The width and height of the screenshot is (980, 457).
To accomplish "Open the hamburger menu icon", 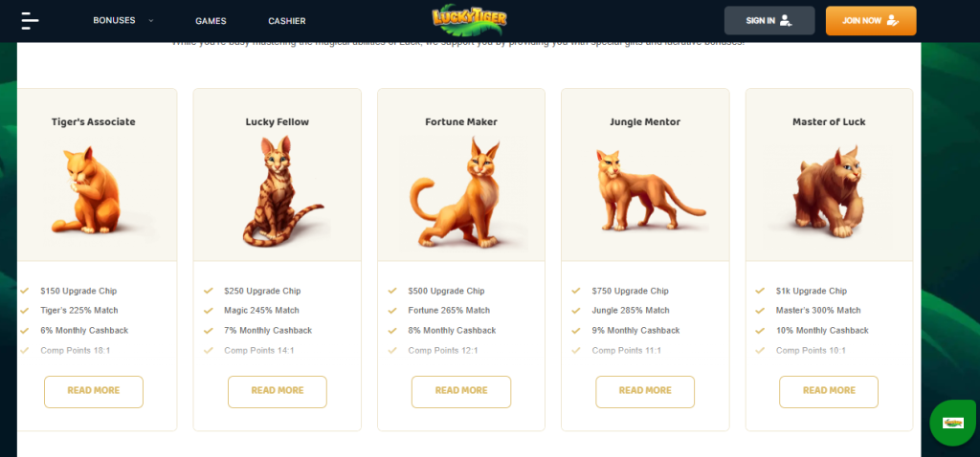I will pos(30,21).
